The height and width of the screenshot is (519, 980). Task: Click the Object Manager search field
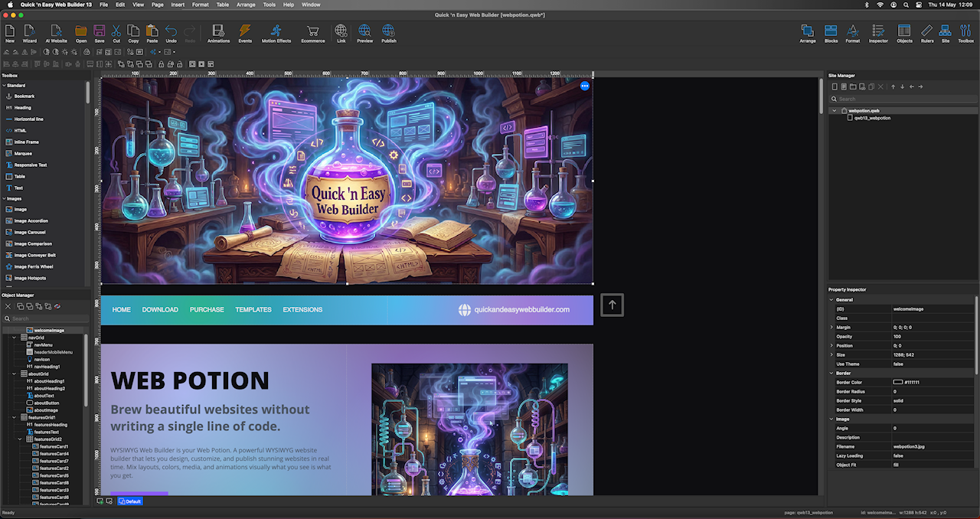(x=46, y=318)
